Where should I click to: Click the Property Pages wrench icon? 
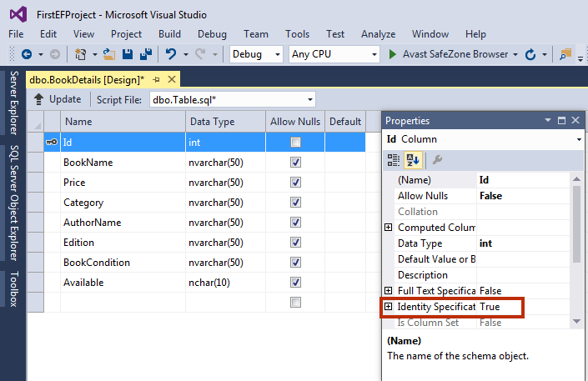(x=437, y=160)
